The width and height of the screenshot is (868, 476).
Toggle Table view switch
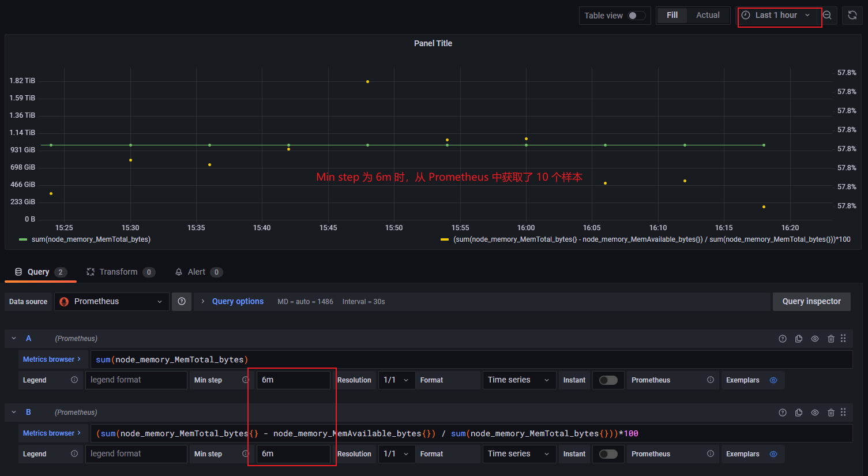pos(637,16)
